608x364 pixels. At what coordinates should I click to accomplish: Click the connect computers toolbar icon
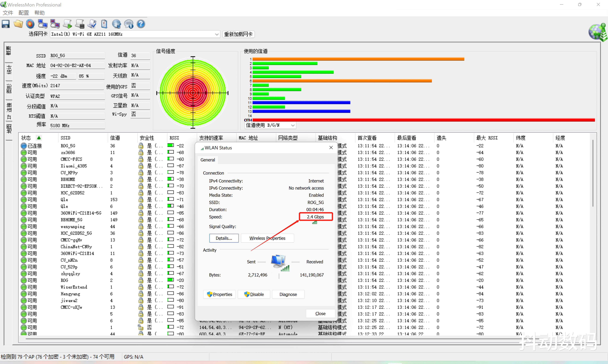[42, 24]
